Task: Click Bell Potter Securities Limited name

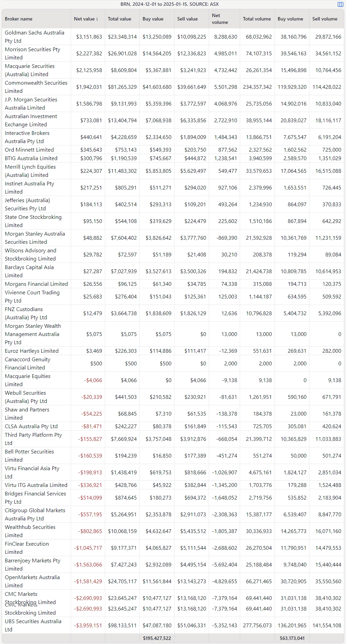Action: (x=29, y=456)
